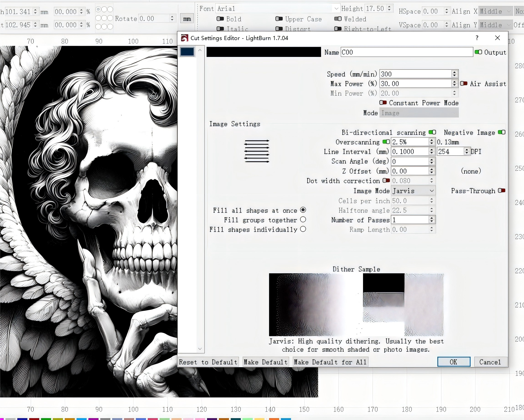524x420 pixels.
Task: Select the dark blue layer swatch in the layer list
Action: click(187, 52)
